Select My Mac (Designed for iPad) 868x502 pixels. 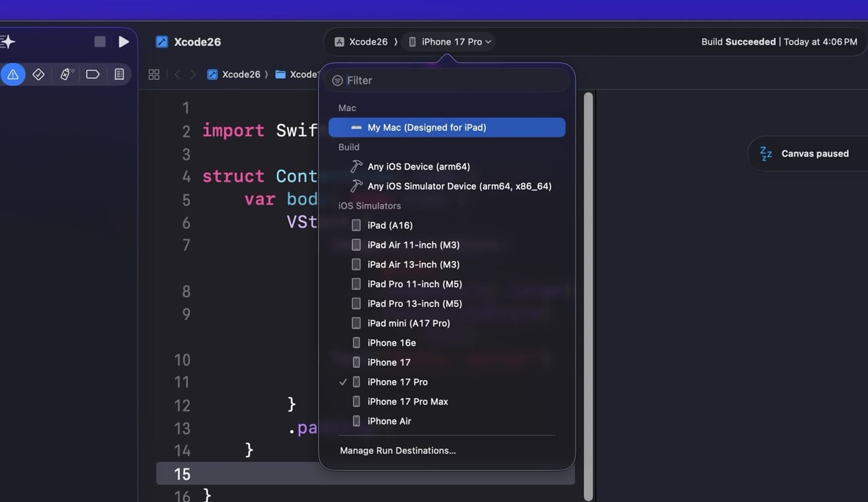point(447,127)
